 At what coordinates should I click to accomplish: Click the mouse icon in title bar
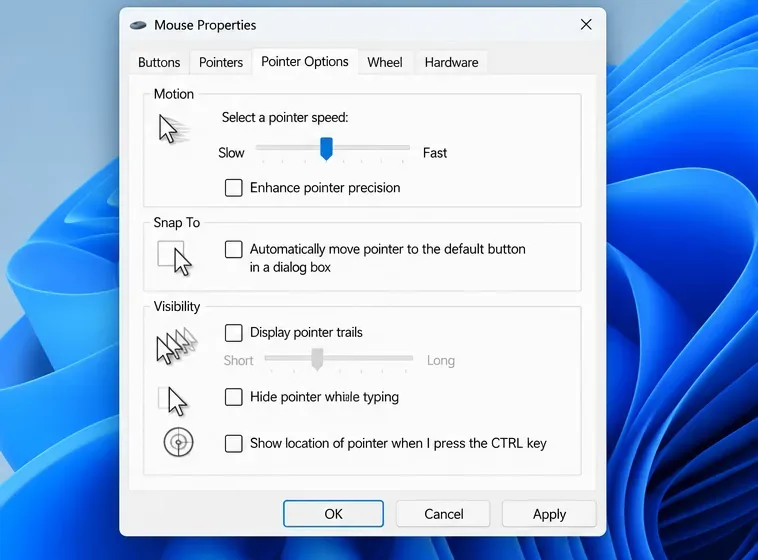click(138, 25)
